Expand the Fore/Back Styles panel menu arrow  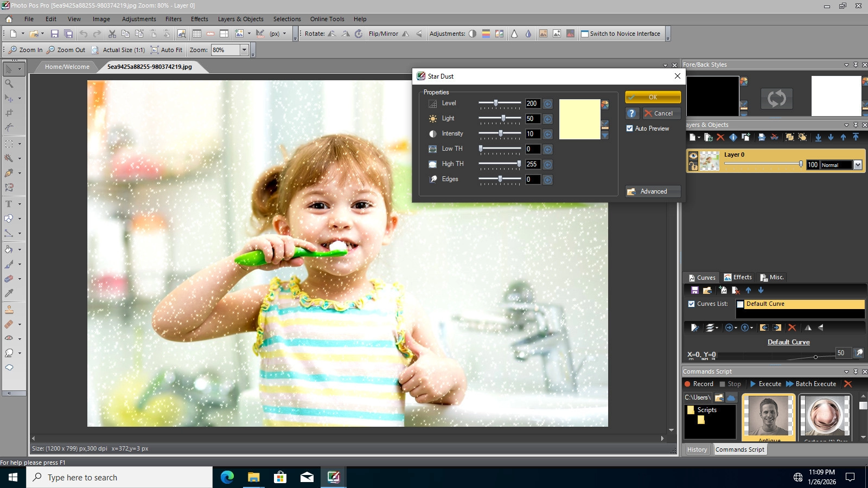846,65
